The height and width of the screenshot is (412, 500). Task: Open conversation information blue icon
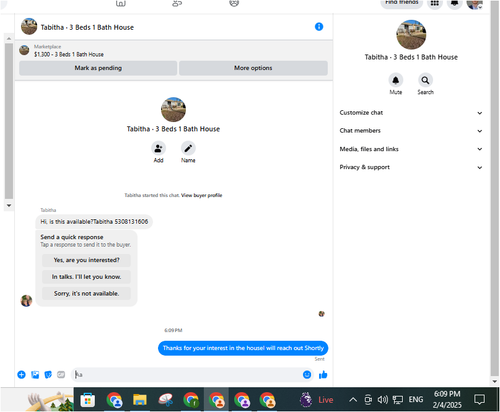tap(319, 27)
